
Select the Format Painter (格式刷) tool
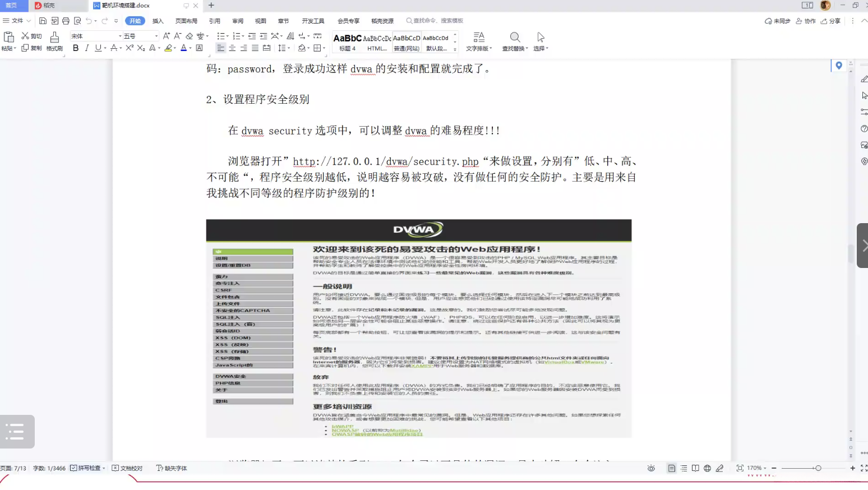[x=54, y=41]
